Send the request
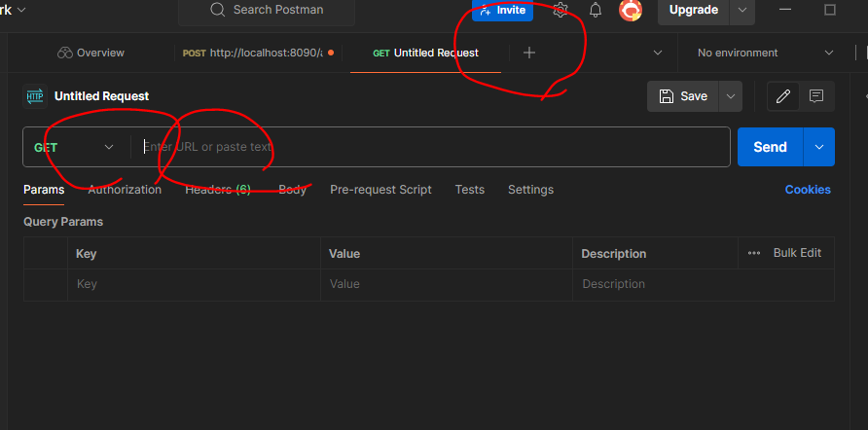The height and width of the screenshot is (430, 868). click(770, 147)
